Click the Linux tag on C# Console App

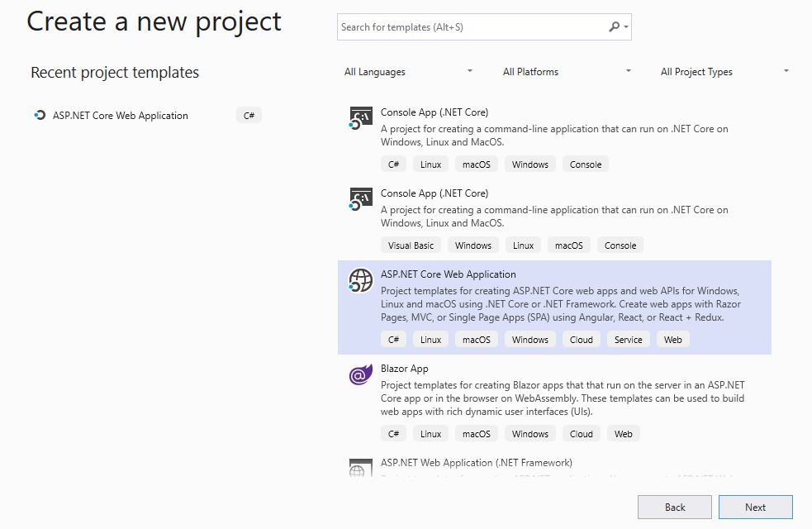click(430, 164)
